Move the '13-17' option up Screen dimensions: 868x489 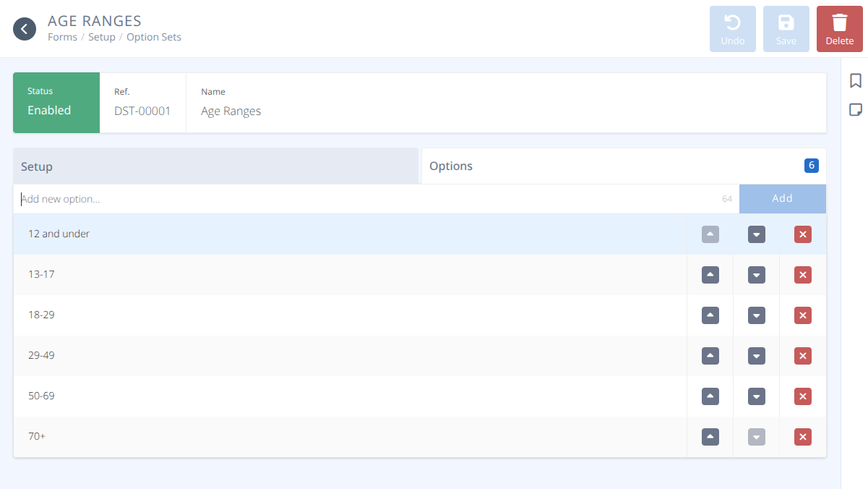tap(710, 274)
